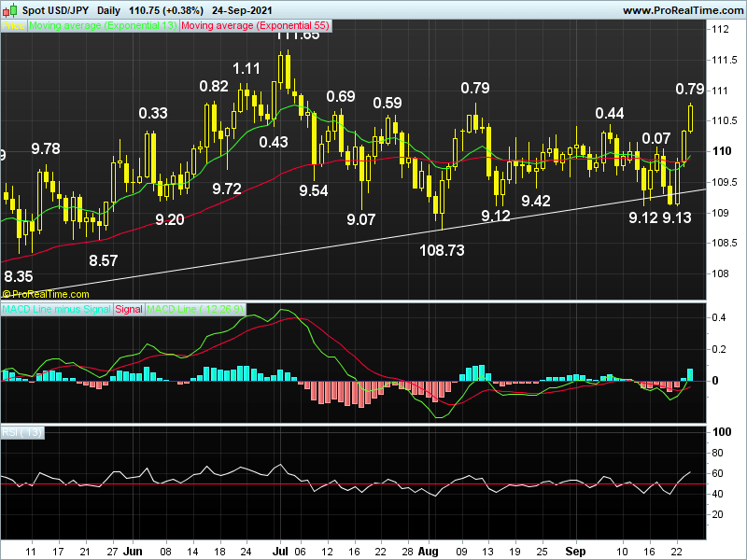This screenshot has width=747, height=560.
Task: Click the ProRealTime watermark on the chart
Action: click(47, 294)
